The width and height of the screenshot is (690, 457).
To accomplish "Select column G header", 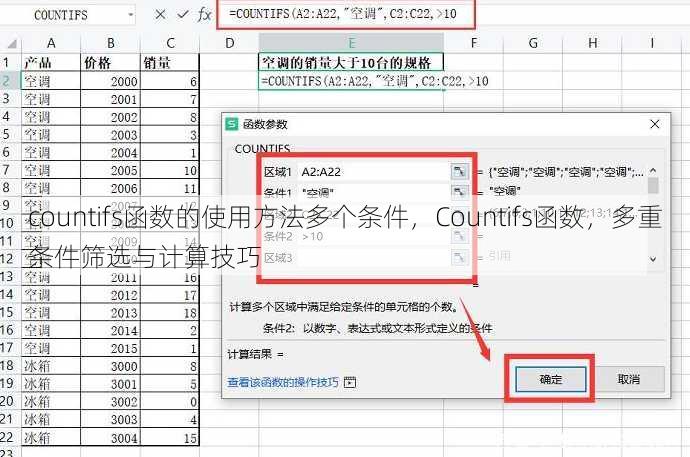I will pos(533,43).
